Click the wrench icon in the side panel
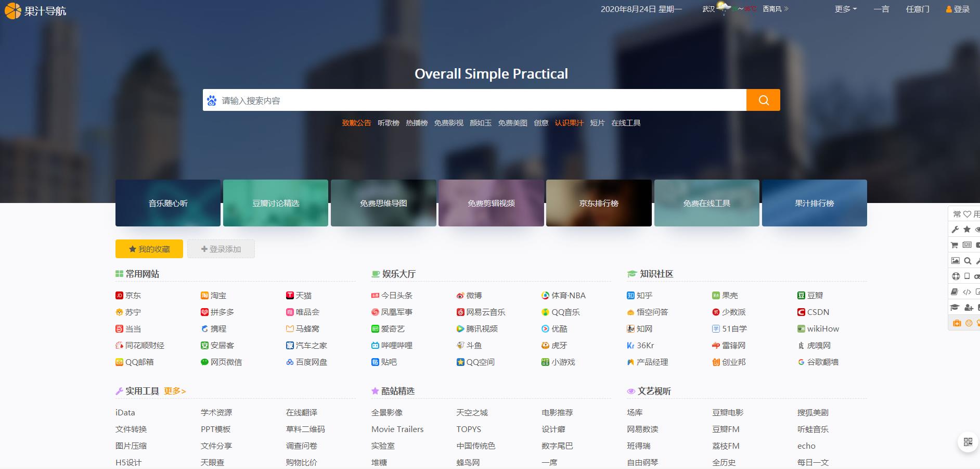 pos(955,229)
